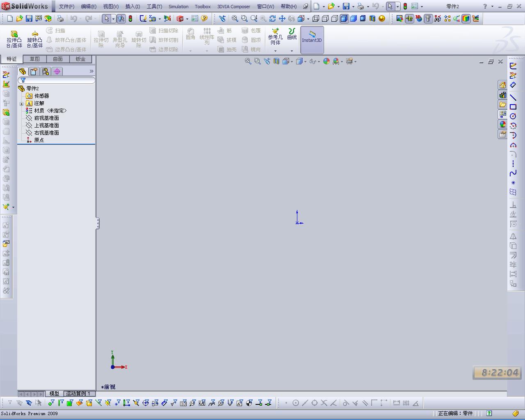Toggle Shadows in Shaded Mode
The image size is (525, 420).
pyautogui.click(x=363, y=18)
